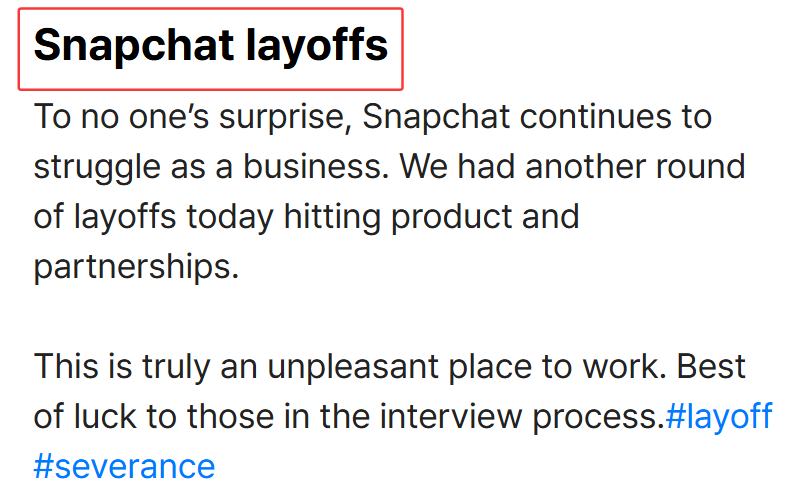Click the word "interview" in the post

(450, 416)
